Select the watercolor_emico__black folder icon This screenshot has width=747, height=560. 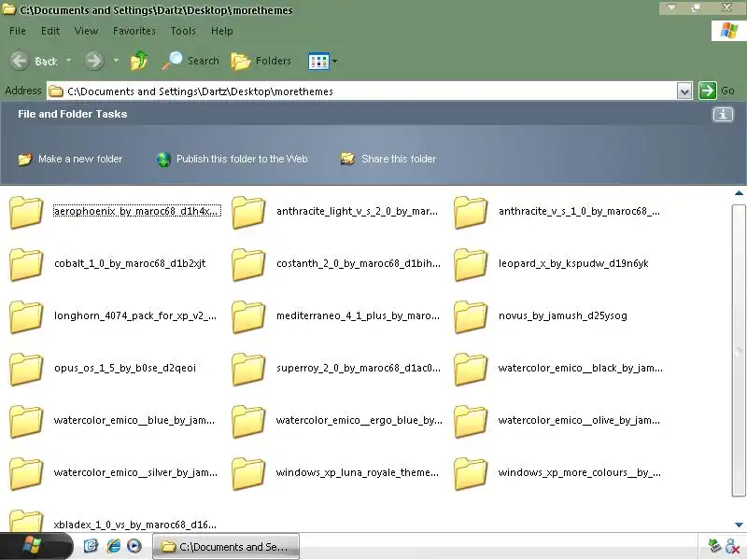click(471, 370)
